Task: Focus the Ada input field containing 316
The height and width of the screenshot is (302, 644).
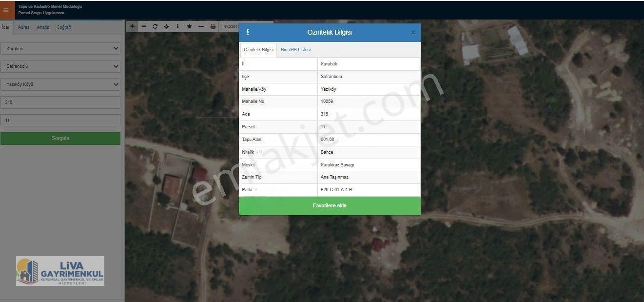Action: (x=60, y=102)
